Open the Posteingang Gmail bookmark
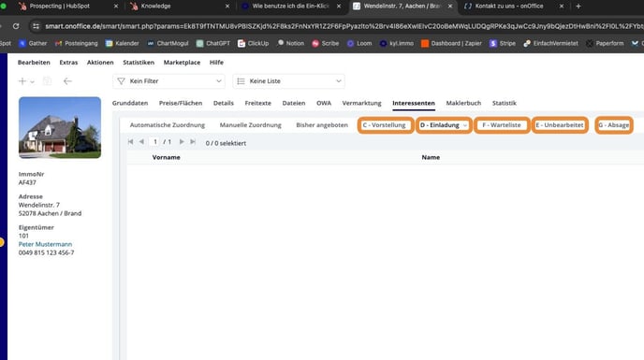Image resolution: width=644 pixels, height=360 pixels. click(x=77, y=43)
